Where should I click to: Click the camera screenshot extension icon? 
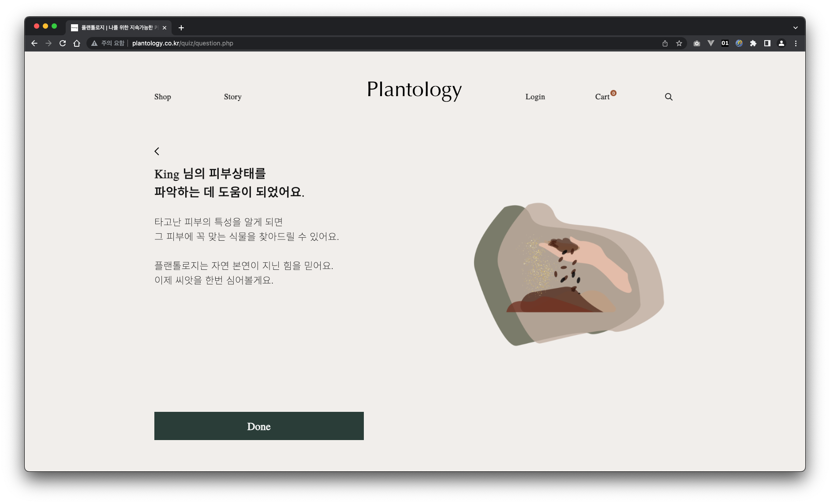click(697, 43)
